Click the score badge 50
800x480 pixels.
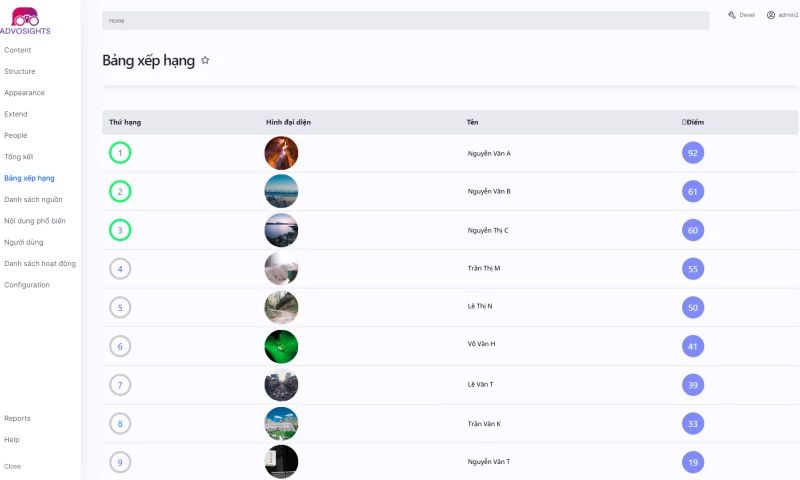coord(693,308)
